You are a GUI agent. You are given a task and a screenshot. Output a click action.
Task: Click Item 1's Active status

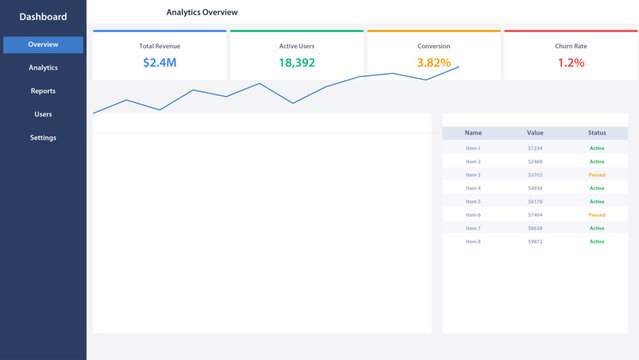(x=597, y=148)
